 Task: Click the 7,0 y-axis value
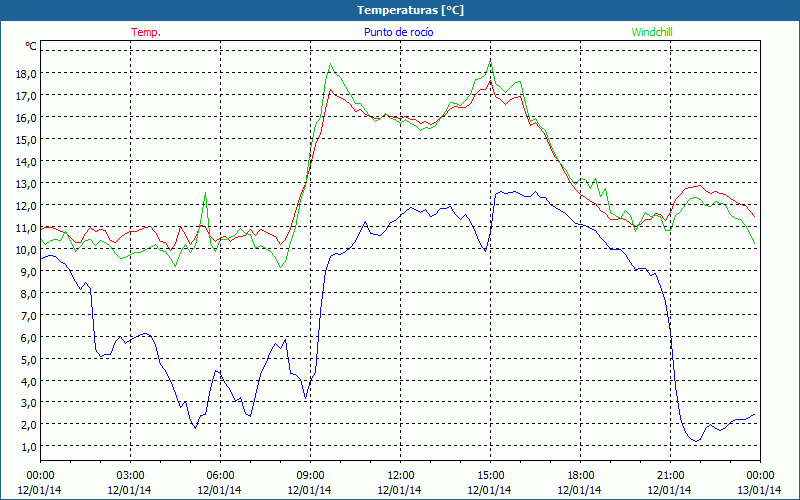pos(29,315)
